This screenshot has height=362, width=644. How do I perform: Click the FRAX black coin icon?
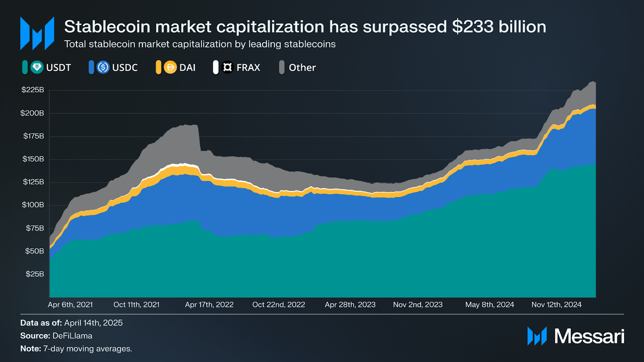coord(228,67)
